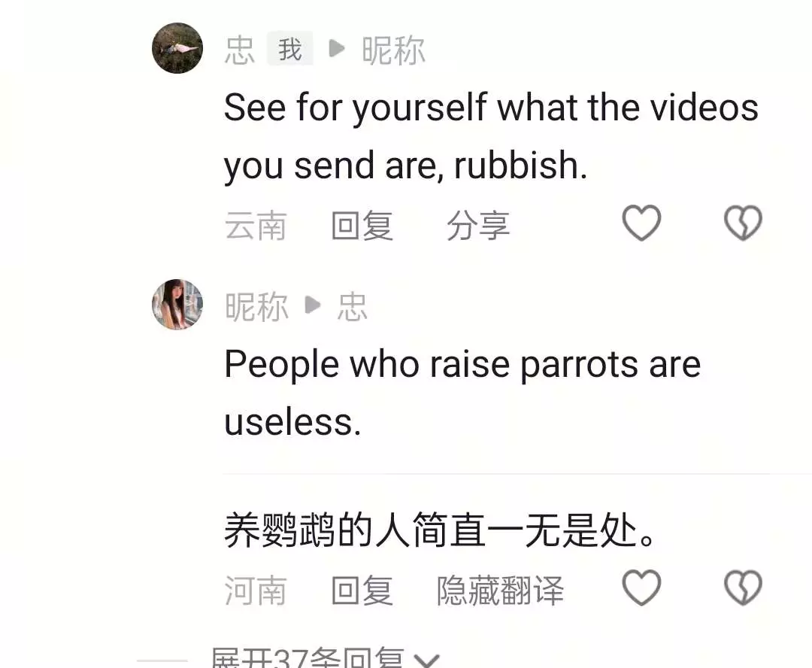This screenshot has width=812, height=668.
Task: Like the parrots comment from 昵称
Action: [x=641, y=588]
